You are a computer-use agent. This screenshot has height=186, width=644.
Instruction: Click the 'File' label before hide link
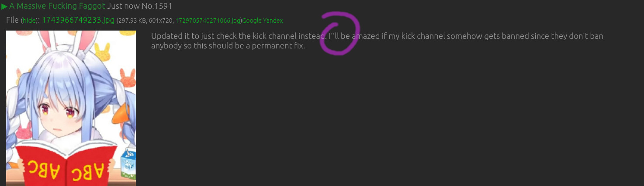point(12,21)
